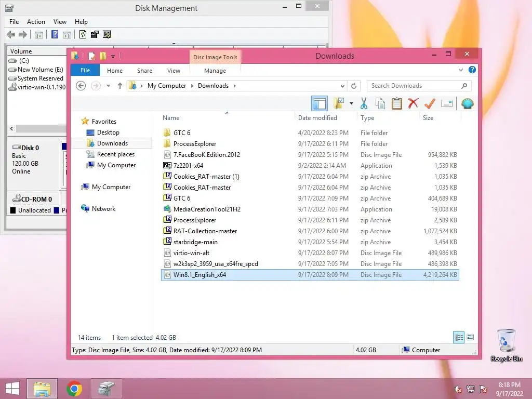Click the Paste clipboard icon

[x=396, y=103]
